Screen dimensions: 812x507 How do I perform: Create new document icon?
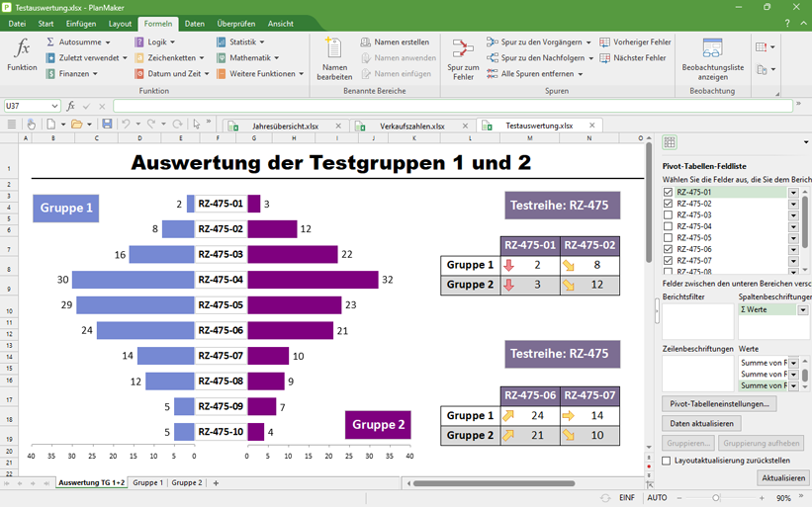tap(51, 124)
